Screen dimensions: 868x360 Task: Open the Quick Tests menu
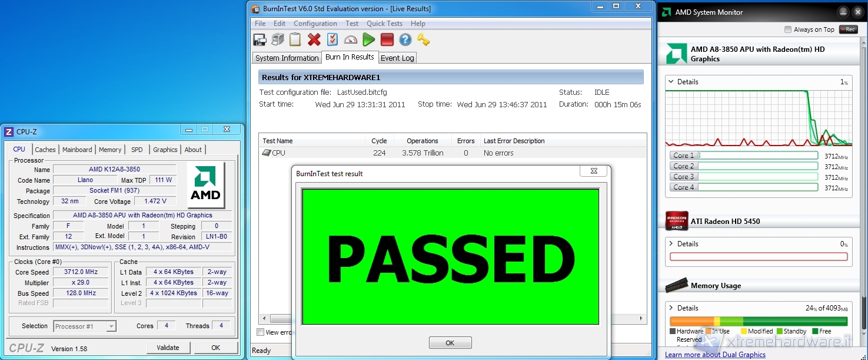coord(384,24)
